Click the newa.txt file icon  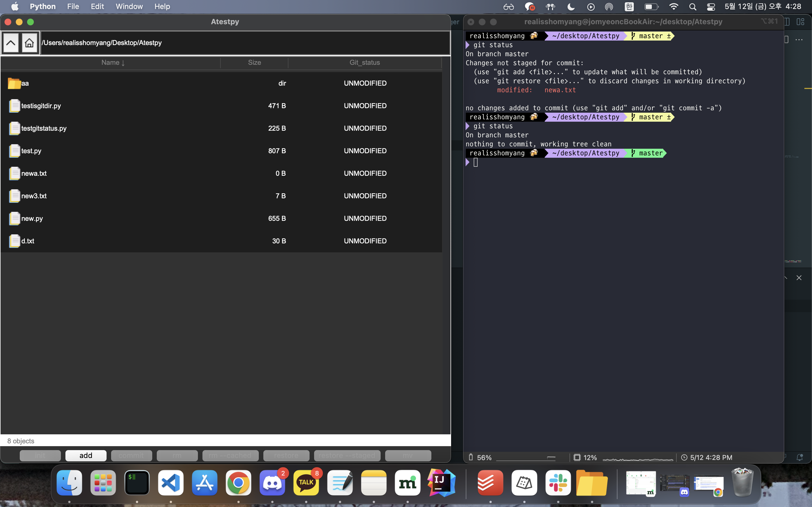14,173
